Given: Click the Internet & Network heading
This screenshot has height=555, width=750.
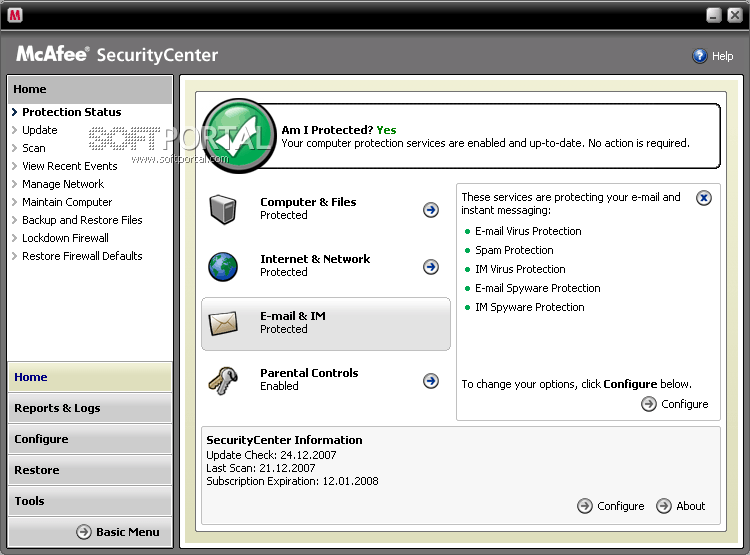Looking at the screenshot, I should click(x=315, y=259).
